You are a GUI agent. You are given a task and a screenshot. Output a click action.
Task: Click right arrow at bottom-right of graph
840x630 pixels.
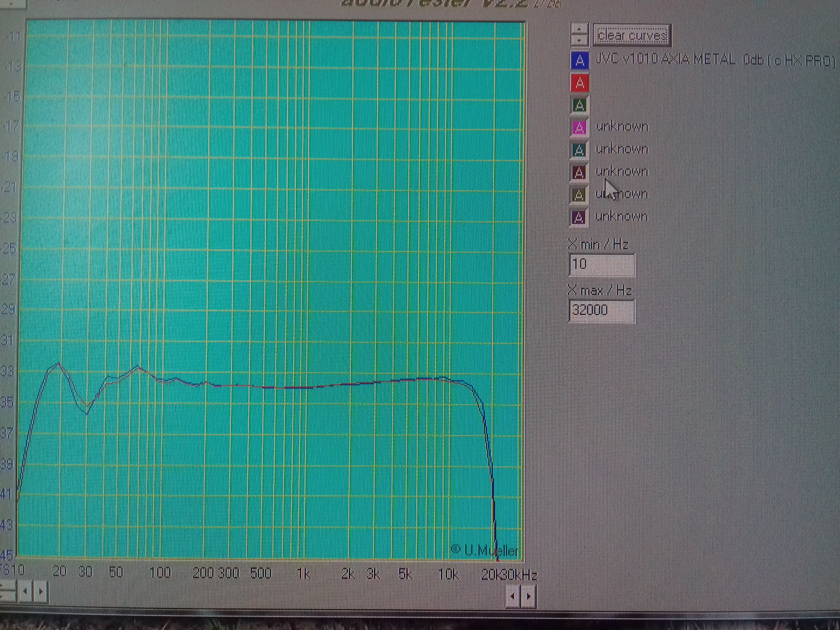[x=529, y=596]
